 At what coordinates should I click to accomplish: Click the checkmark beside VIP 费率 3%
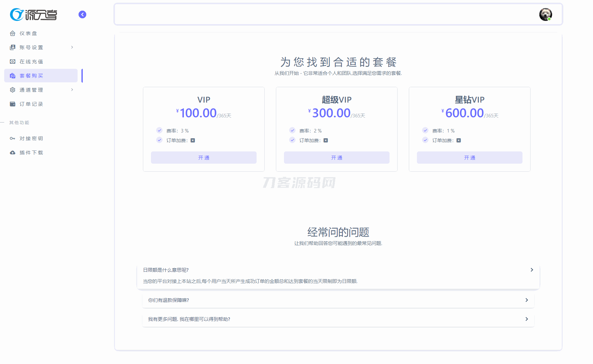[x=159, y=131]
